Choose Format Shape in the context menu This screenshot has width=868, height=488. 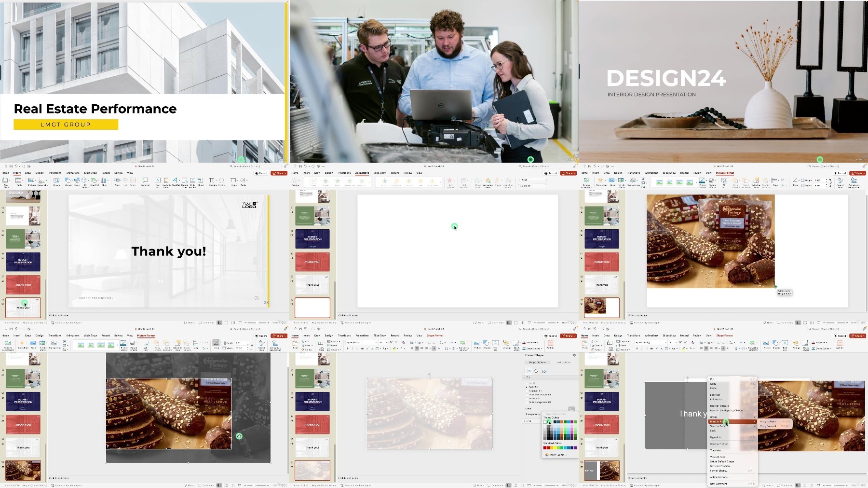[719, 471]
